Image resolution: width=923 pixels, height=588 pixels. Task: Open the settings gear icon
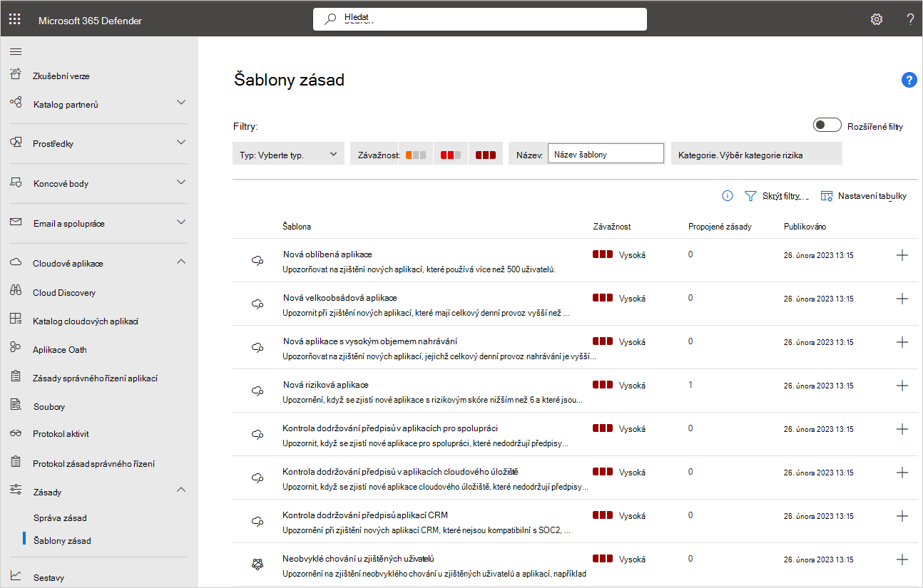[877, 19]
